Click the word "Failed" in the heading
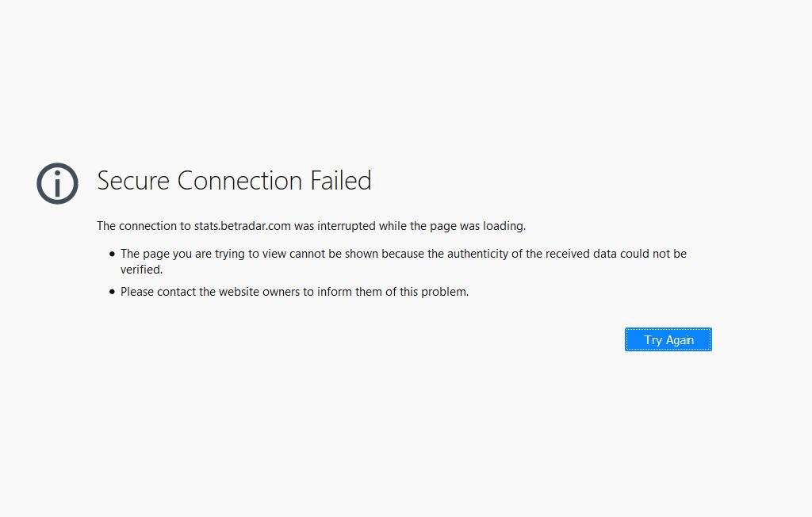This screenshot has height=517, width=812. 340,181
